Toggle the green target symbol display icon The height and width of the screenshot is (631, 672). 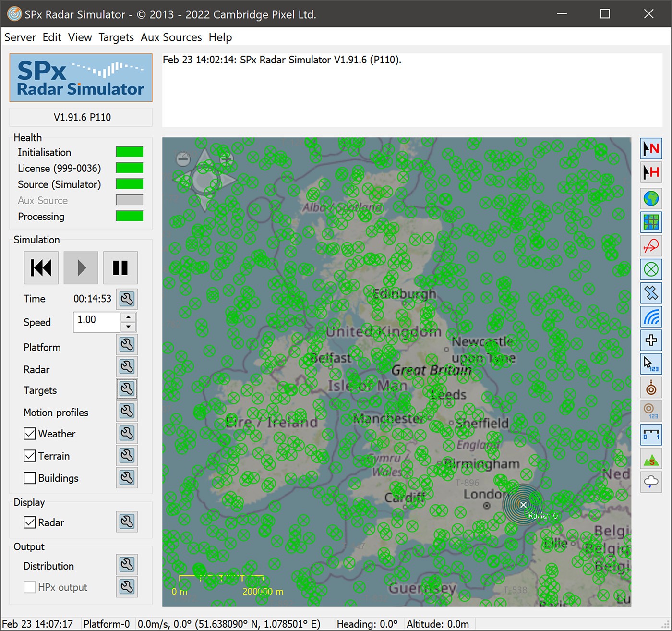click(x=651, y=269)
